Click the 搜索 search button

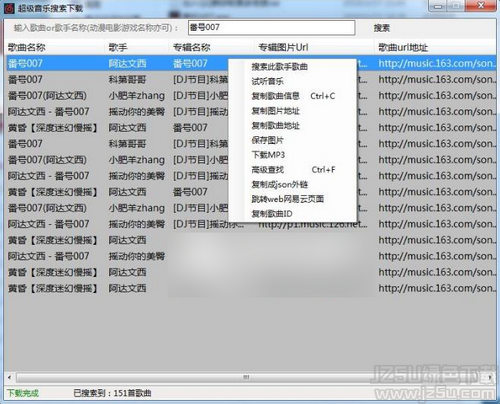tap(382, 28)
